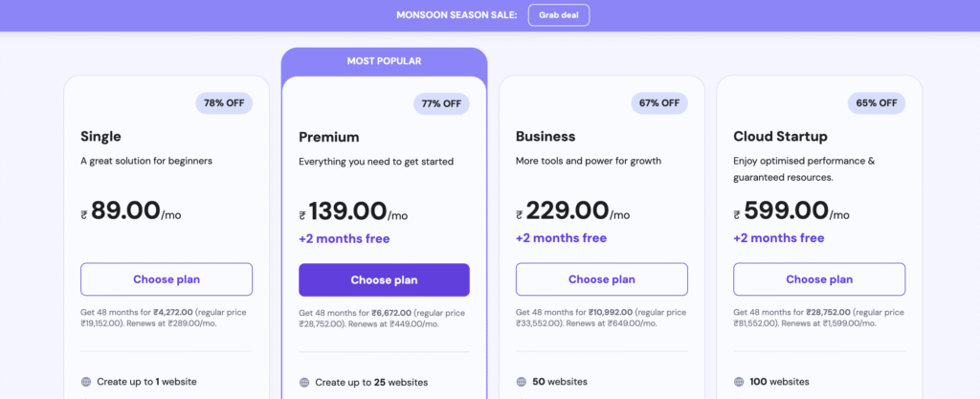Screen dimensions: 980x399
Task: Click the Premium plan heading
Action: point(329,137)
